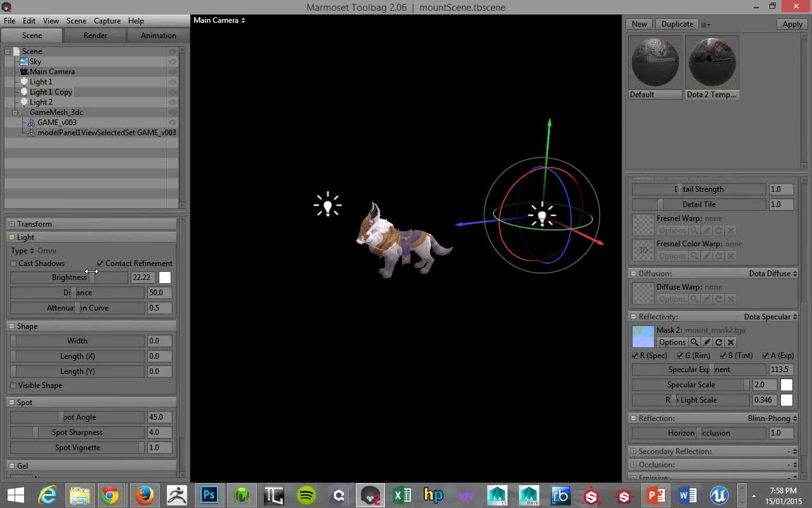The height and width of the screenshot is (508, 812).
Task: Open material list options menu icon
Action: click(706, 25)
